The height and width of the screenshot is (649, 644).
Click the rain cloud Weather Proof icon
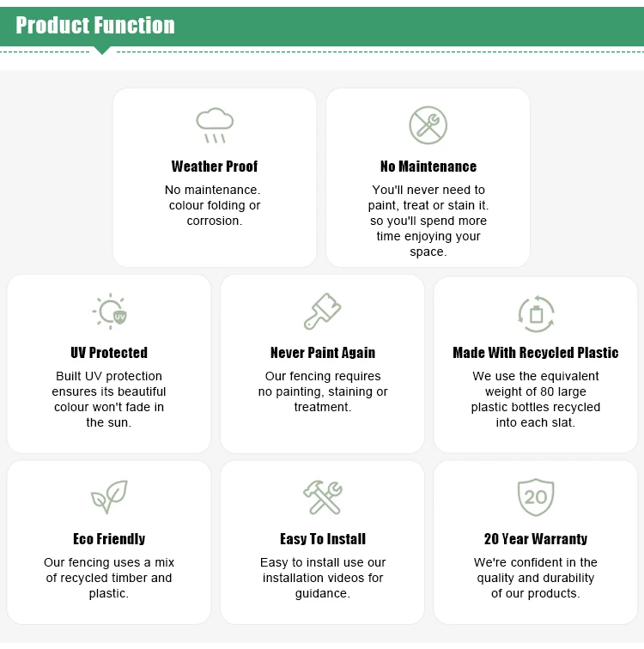click(x=214, y=125)
